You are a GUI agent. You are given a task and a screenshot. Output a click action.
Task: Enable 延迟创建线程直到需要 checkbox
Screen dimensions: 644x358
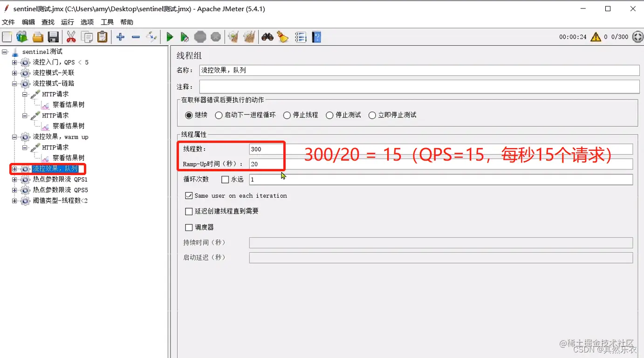189,211
